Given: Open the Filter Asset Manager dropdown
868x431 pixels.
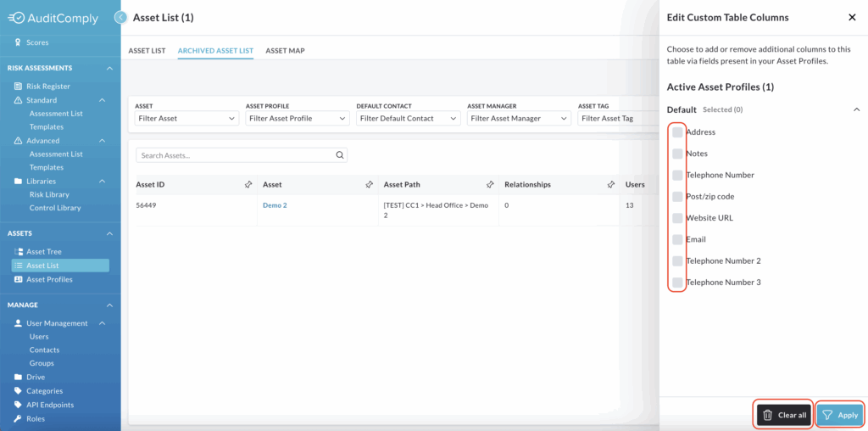Looking at the screenshot, I should click(x=519, y=119).
